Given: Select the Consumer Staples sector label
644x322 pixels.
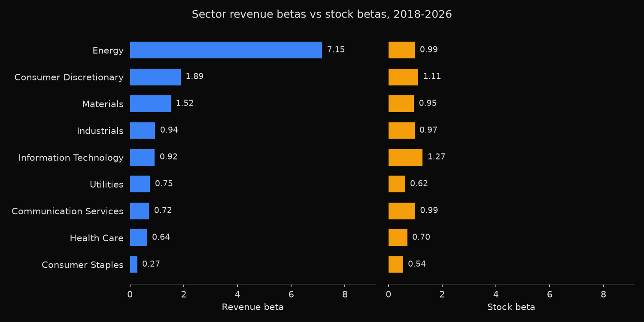Looking at the screenshot, I should [82, 265].
